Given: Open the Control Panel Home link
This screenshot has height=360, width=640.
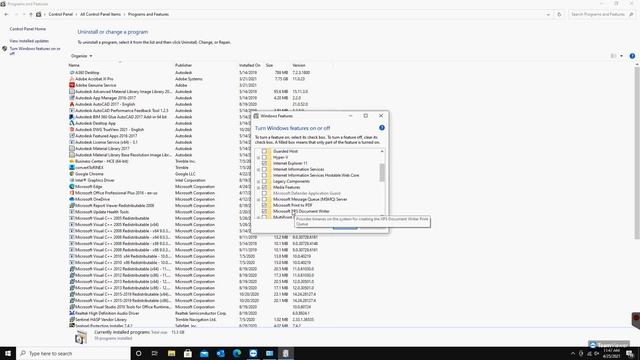Looking at the screenshot, I should click(28, 29).
